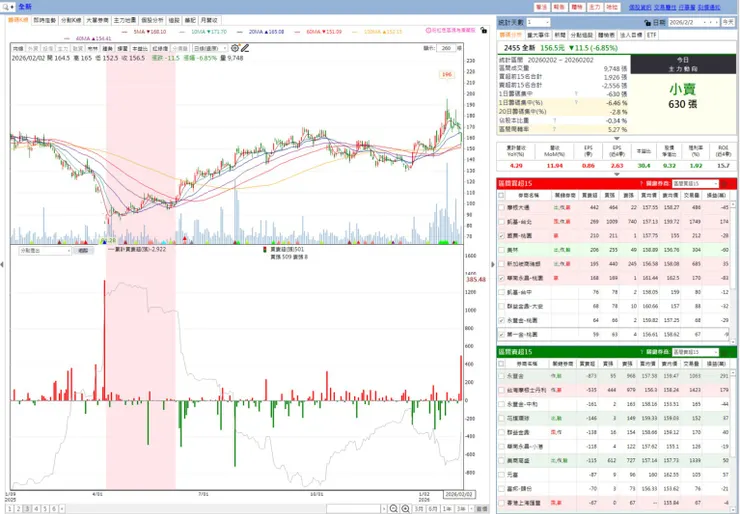Collapse the right panel with the divider arrow
The image size is (740, 514).
point(493,265)
